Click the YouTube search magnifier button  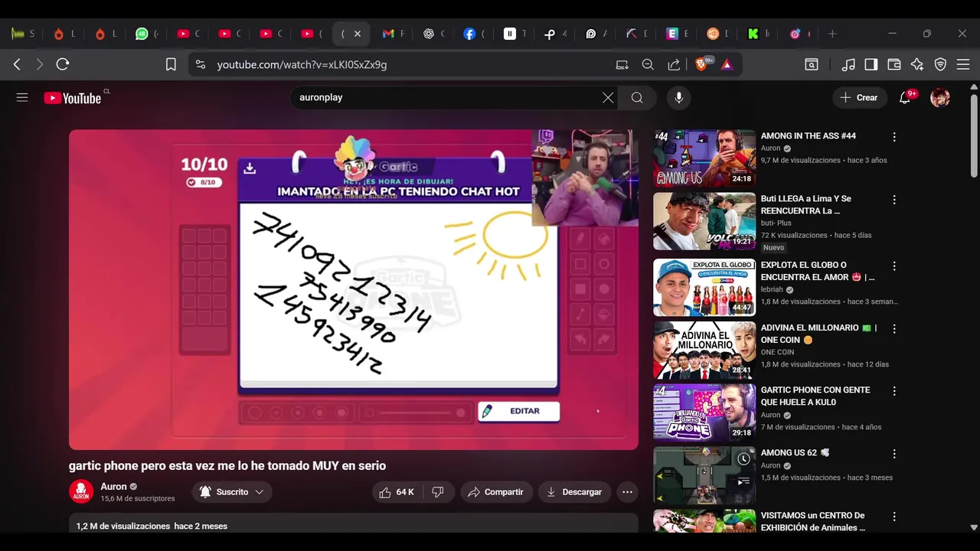click(x=637, y=97)
